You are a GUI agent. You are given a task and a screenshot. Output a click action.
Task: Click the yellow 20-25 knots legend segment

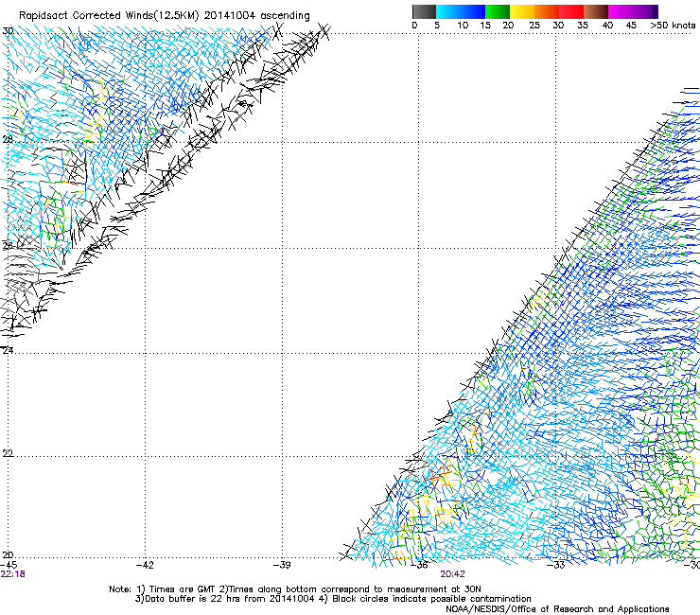(522, 11)
